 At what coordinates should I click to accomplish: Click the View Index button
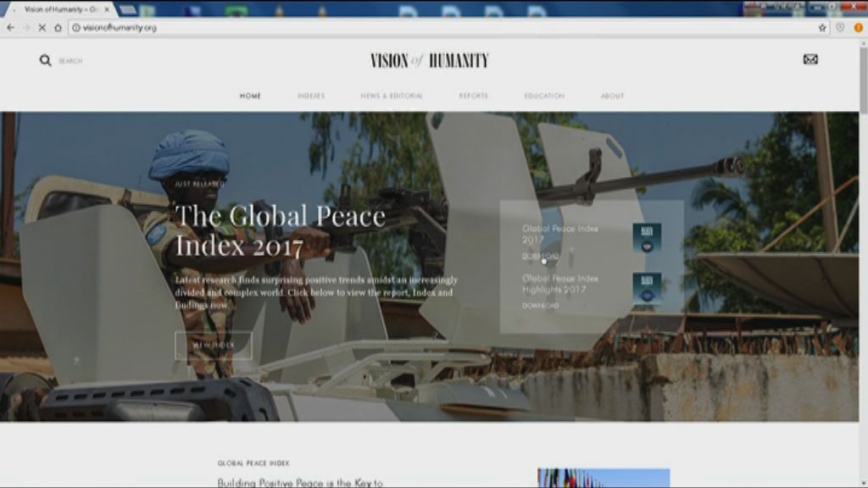214,345
